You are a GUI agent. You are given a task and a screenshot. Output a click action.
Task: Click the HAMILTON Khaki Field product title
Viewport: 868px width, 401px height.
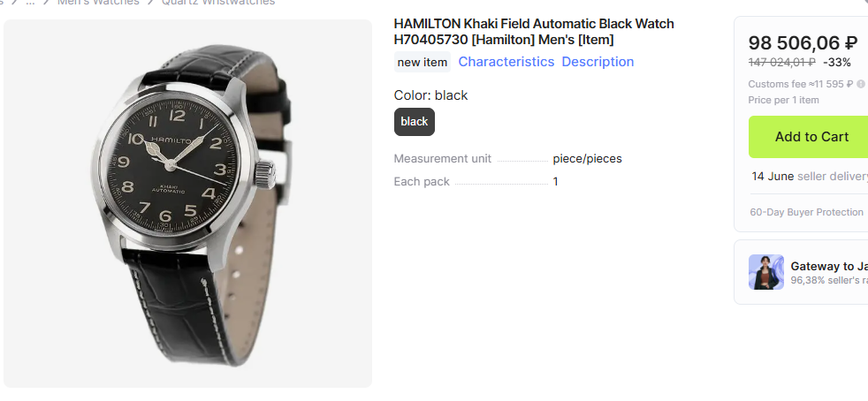coord(534,32)
